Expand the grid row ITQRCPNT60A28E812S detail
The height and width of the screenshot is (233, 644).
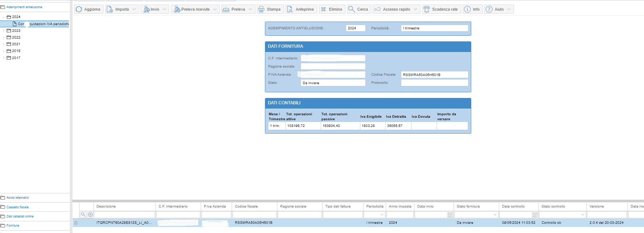76,223
